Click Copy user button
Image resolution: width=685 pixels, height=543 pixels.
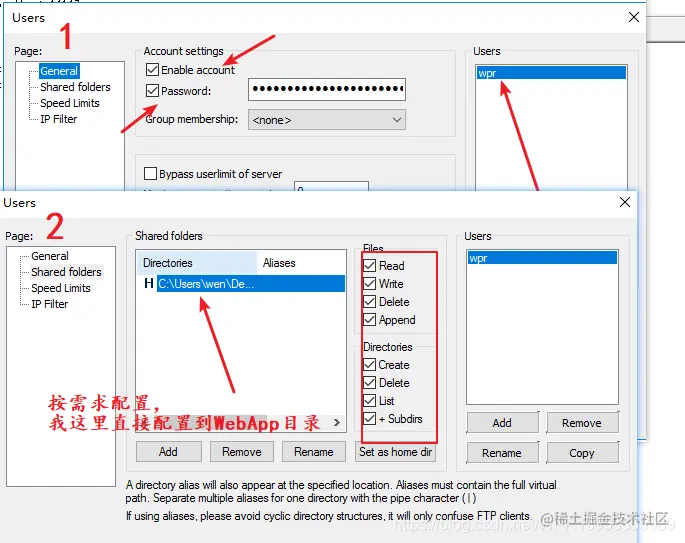pos(582,453)
